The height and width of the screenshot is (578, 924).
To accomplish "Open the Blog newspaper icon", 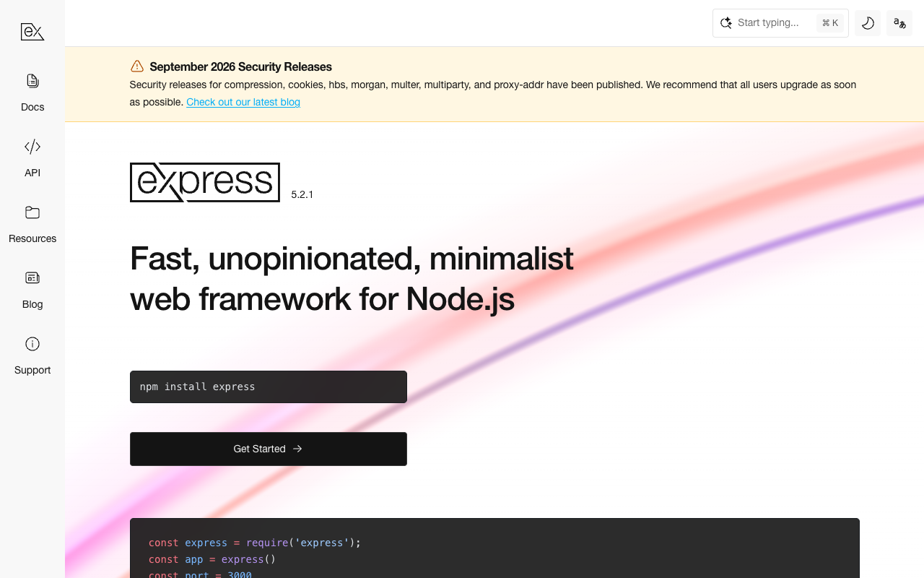I will coord(32,278).
